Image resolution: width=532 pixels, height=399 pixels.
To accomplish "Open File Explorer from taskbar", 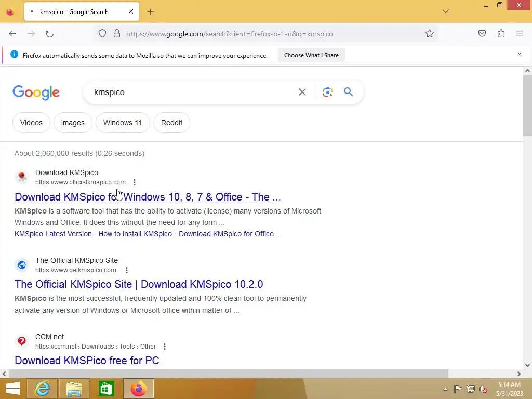I will click(74, 389).
